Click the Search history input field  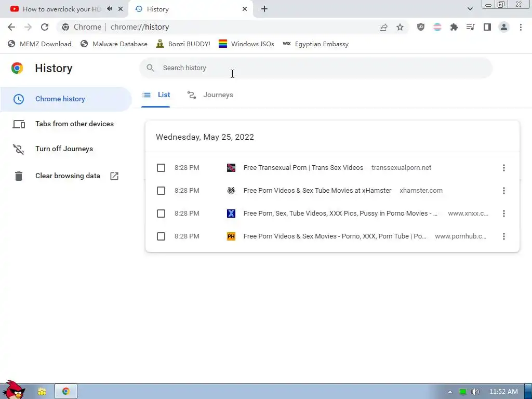315,68
